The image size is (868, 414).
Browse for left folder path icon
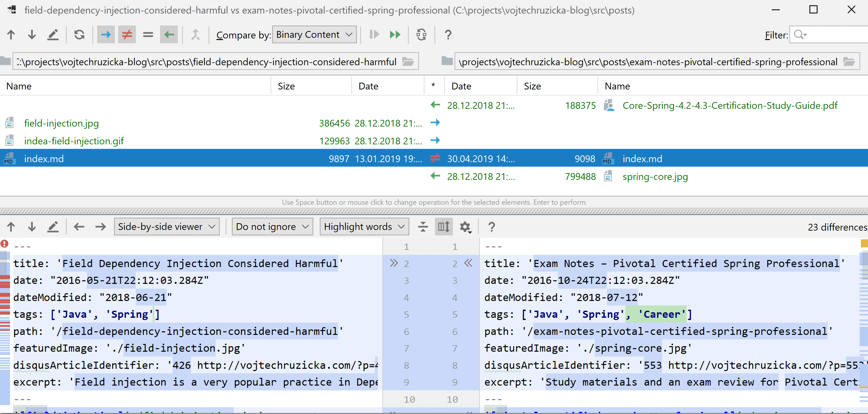[x=408, y=62]
